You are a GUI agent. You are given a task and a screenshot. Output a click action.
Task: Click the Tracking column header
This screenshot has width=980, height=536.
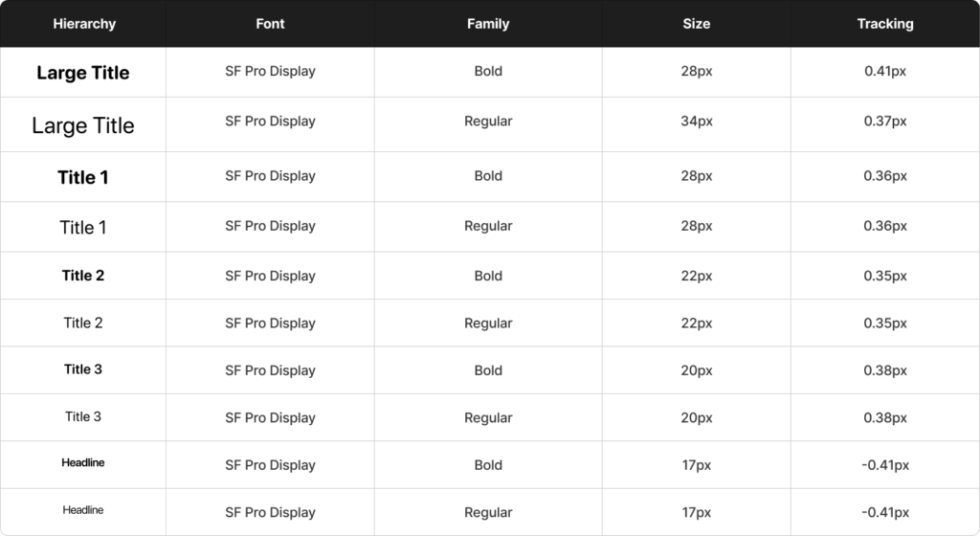(x=885, y=24)
